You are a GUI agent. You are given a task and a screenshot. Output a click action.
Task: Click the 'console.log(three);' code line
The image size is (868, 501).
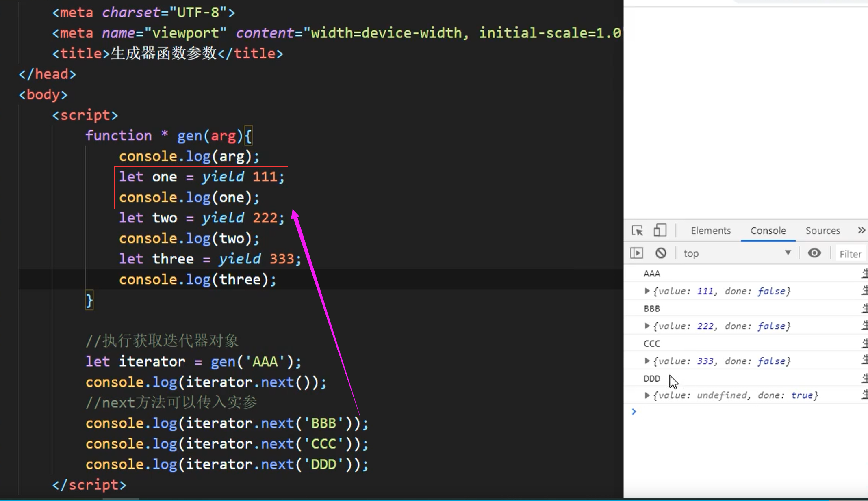(197, 280)
